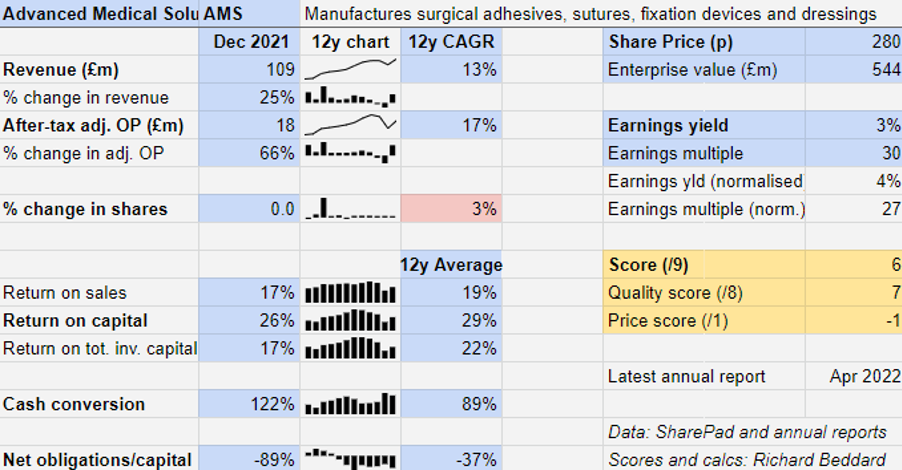
Task: Click the Return on capital bar sparkline
Action: [350, 320]
